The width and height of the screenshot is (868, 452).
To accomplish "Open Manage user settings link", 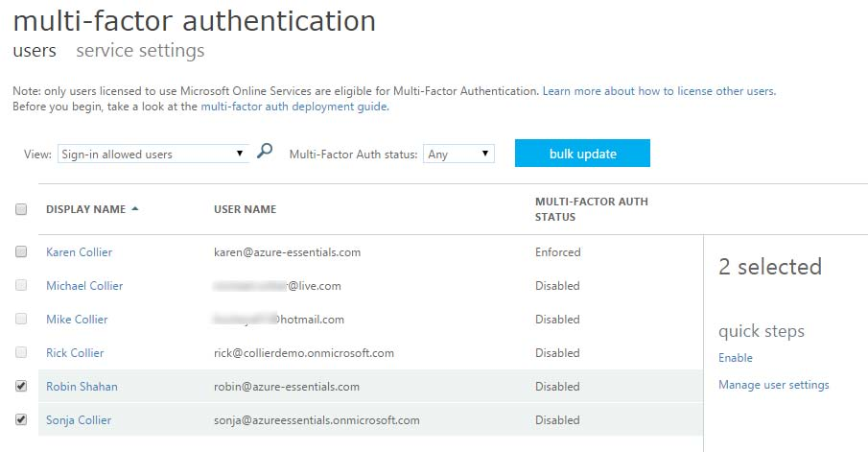I will (x=773, y=385).
